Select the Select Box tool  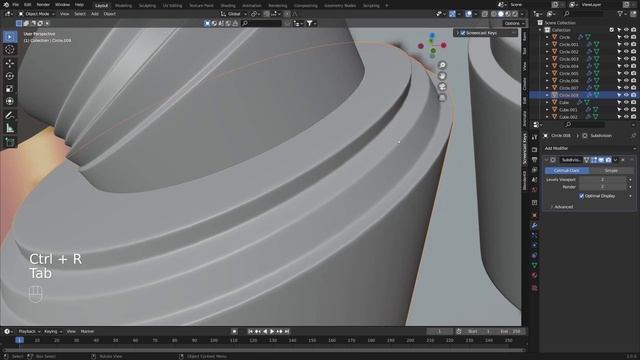[x=10, y=37]
